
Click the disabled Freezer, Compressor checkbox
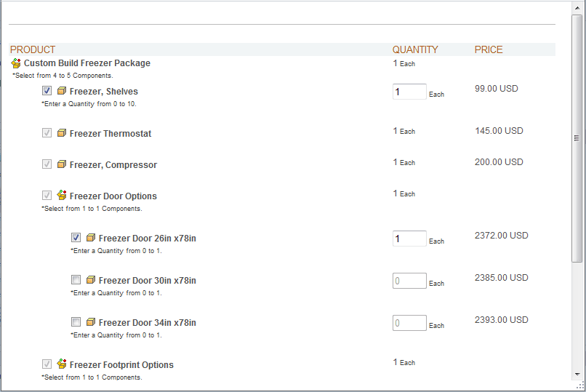point(47,164)
